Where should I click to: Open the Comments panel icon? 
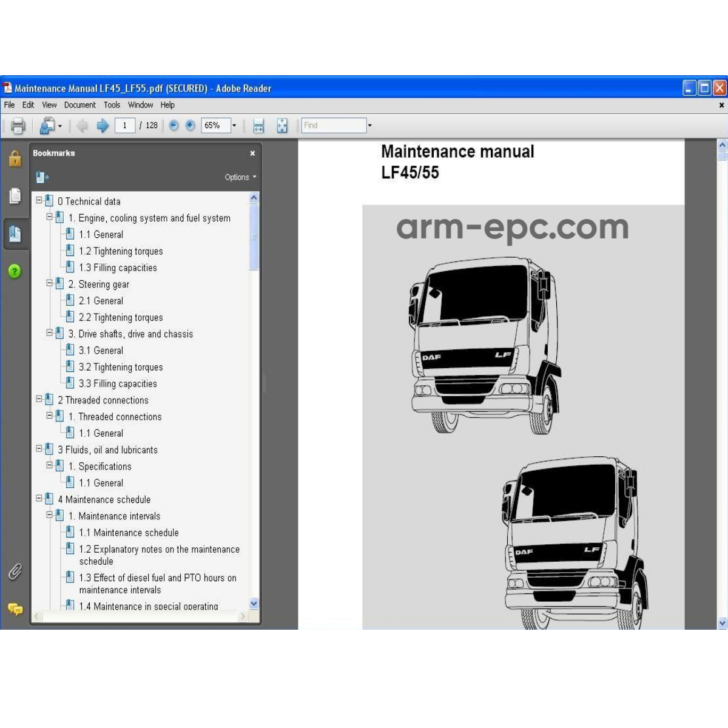click(15, 608)
